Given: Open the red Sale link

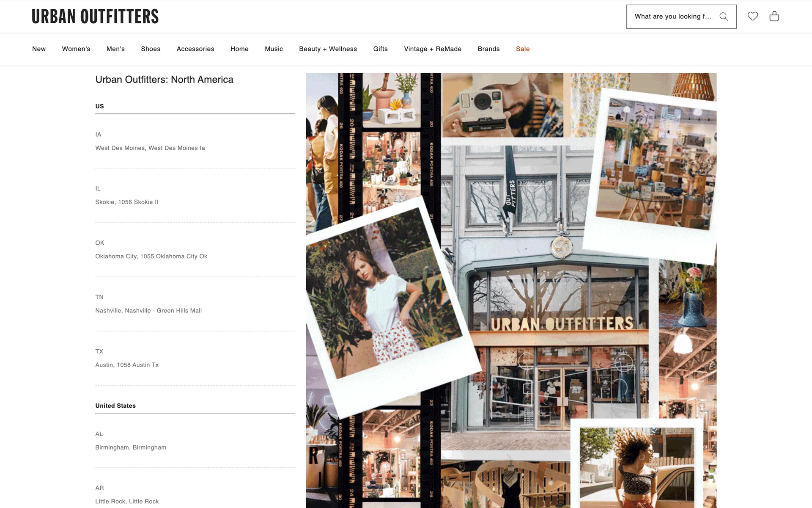Looking at the screenshot, I should coord(523,49).
